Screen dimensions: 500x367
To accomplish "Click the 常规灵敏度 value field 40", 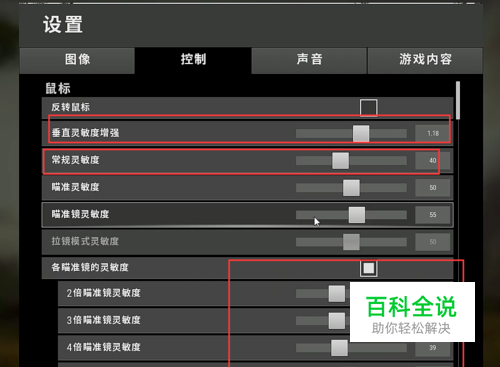I will 433,161.
